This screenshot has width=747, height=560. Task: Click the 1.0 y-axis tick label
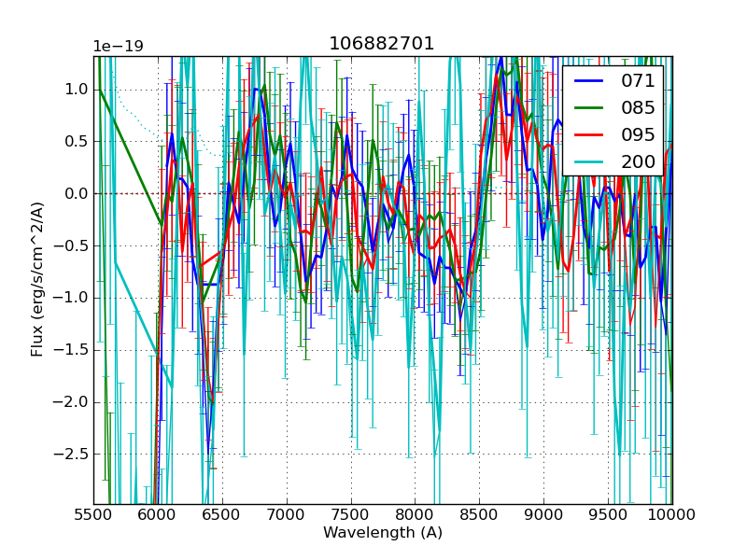pos(77,90)
